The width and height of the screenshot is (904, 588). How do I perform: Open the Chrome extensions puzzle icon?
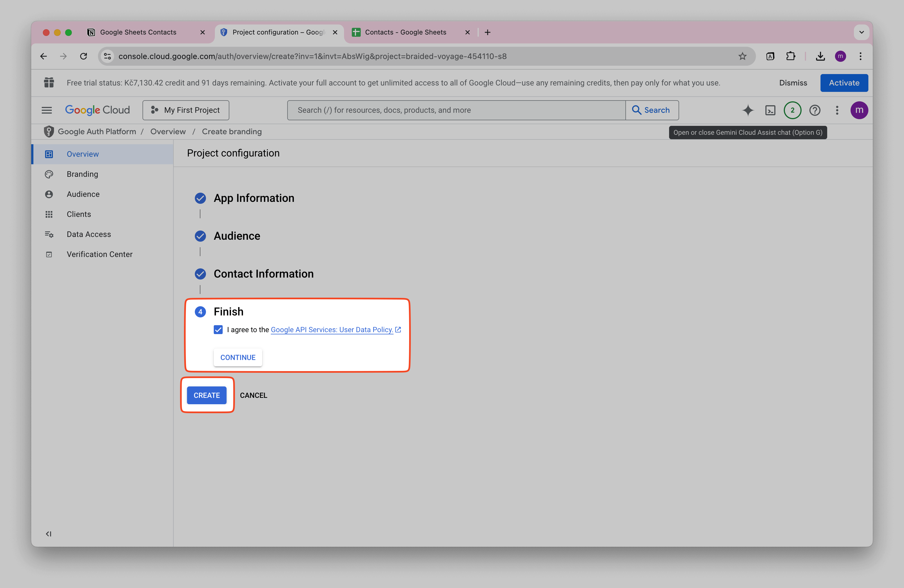[791, 56]
